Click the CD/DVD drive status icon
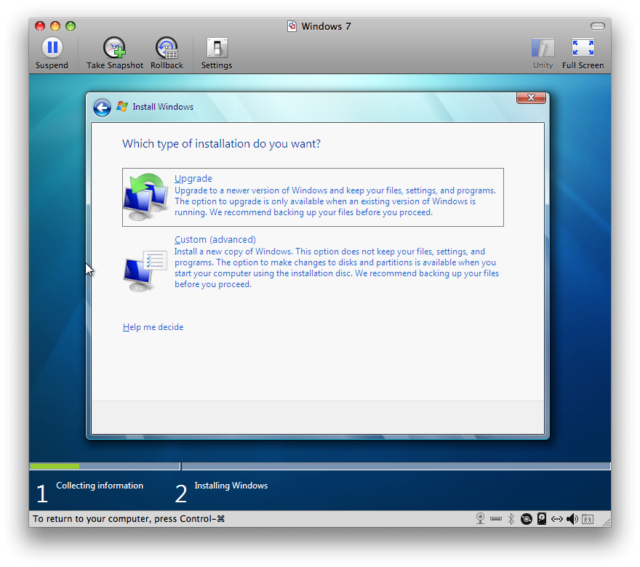The height and width of the screenshot is (567, 640). tap(527, 519)
